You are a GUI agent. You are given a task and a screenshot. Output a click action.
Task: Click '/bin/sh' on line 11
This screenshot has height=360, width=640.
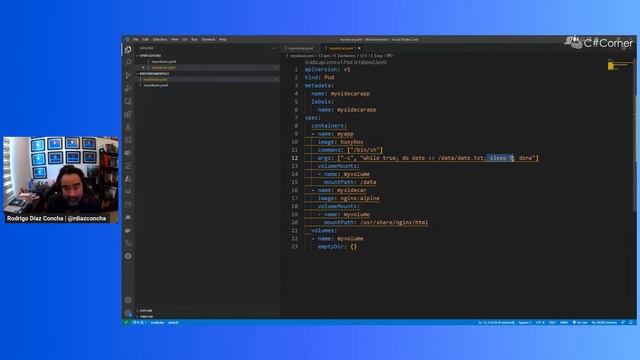[365, 150]
